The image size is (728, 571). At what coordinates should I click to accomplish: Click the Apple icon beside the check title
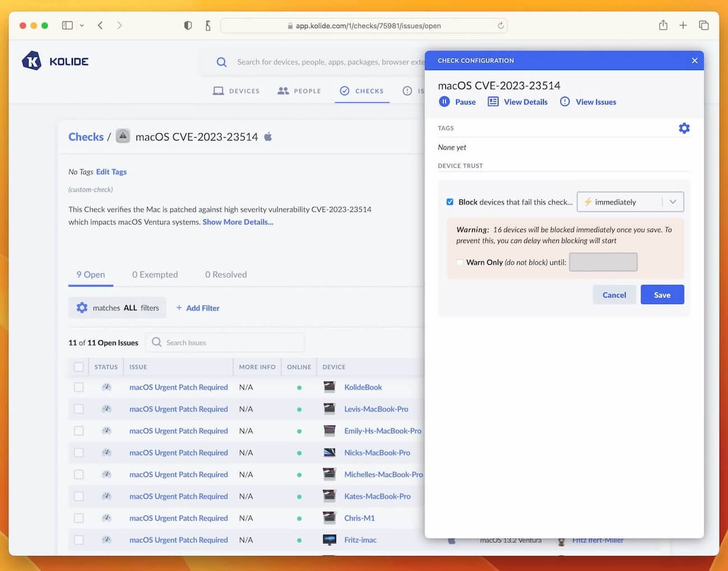tap(268, 136)
